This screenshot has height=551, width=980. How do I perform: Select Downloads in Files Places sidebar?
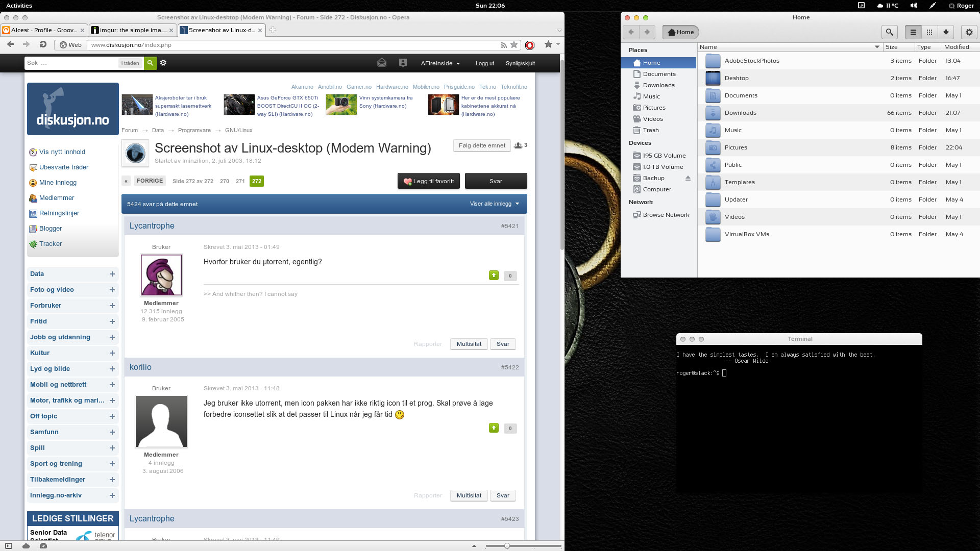tap(658, 85)
